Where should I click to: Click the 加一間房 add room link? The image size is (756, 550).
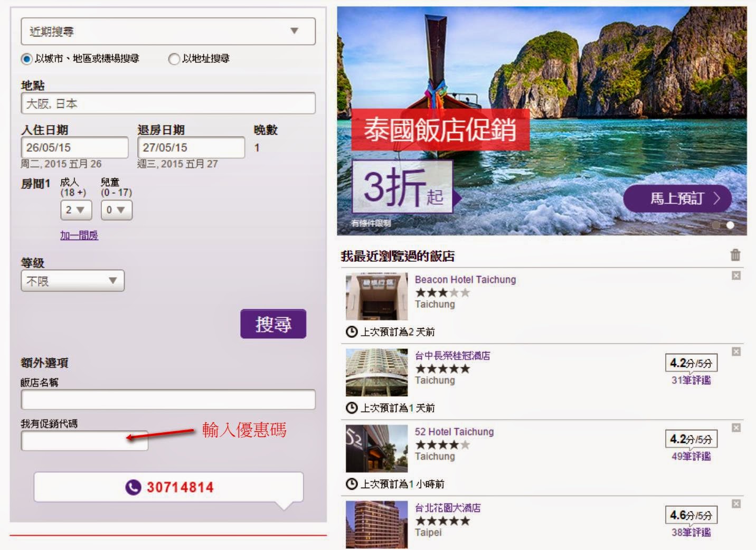click(x=79, y=235)
